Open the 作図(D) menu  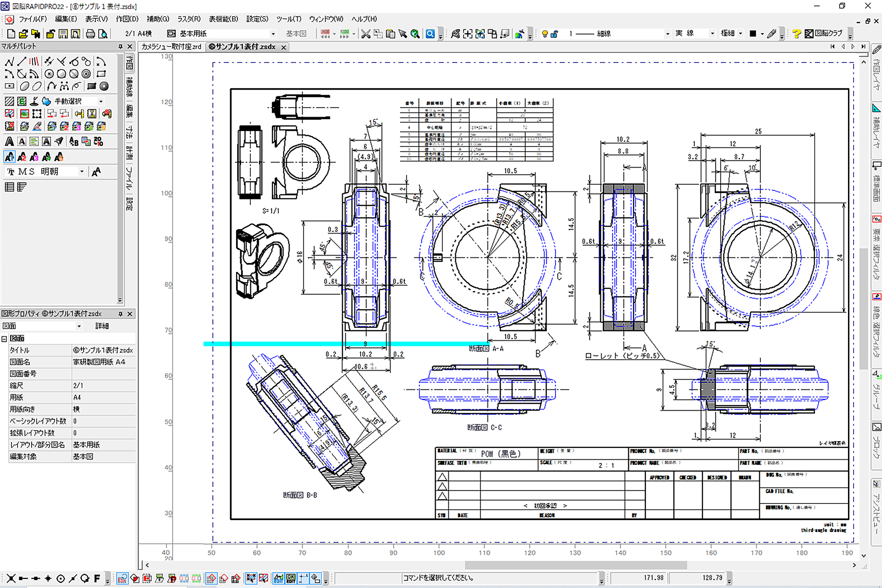tap(127, 19)
